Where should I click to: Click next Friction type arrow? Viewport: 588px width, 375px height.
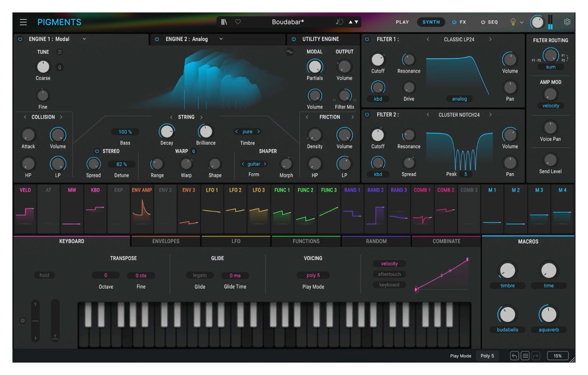tap(352, 117)
